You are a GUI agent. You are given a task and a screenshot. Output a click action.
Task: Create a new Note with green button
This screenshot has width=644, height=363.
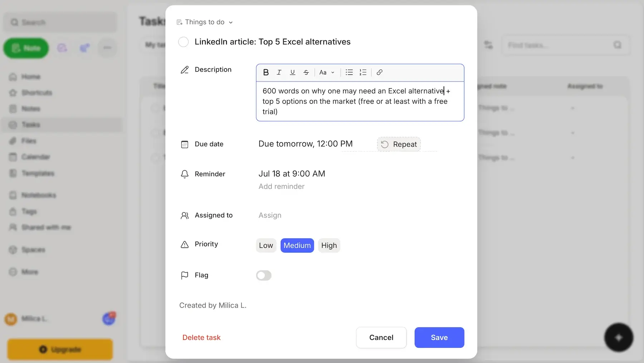[26, 48]
